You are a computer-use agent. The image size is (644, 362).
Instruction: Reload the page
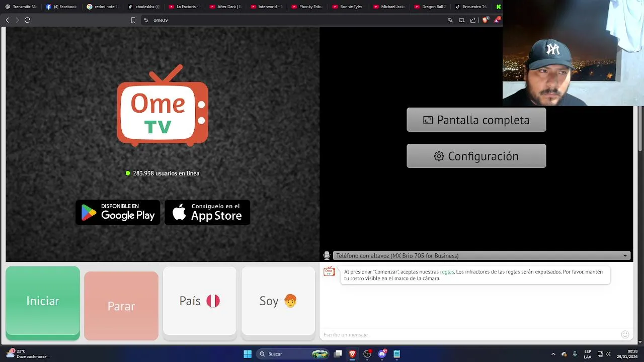[27, 20]
